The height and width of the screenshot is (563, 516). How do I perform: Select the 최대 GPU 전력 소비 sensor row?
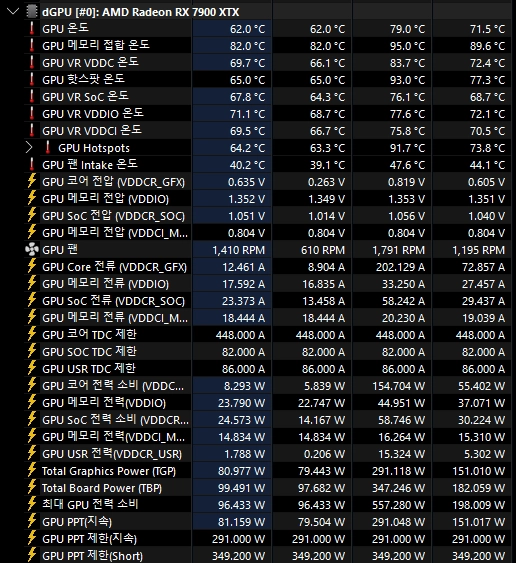(268, 505)
